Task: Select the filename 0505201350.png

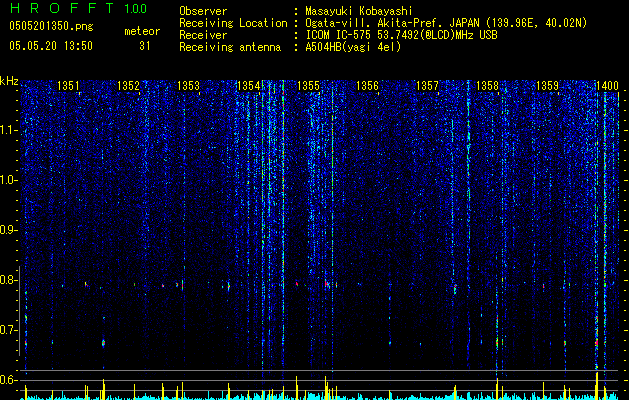Action: 51,27
